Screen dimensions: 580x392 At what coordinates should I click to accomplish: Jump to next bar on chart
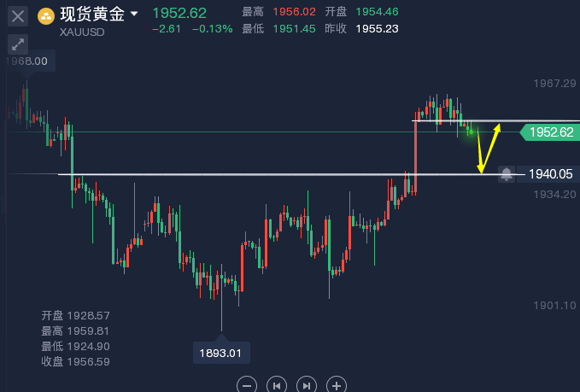(307, 384)
